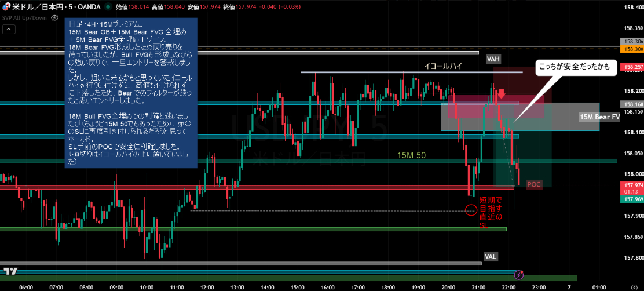Click the orange 158.300 price tag
Screen dimensions: 644x291
click(633, 49)
